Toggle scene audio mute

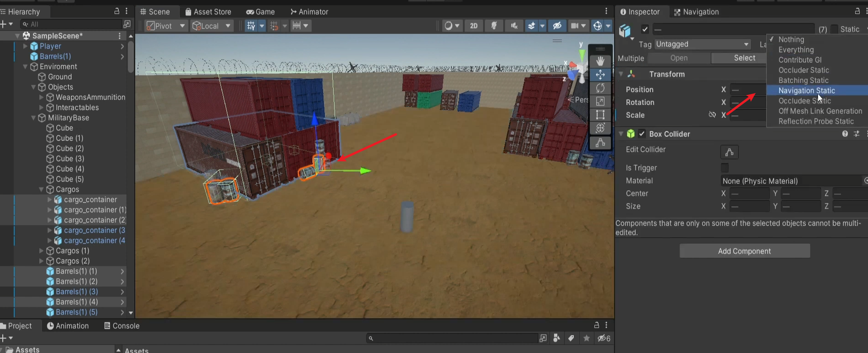[514, 26]
